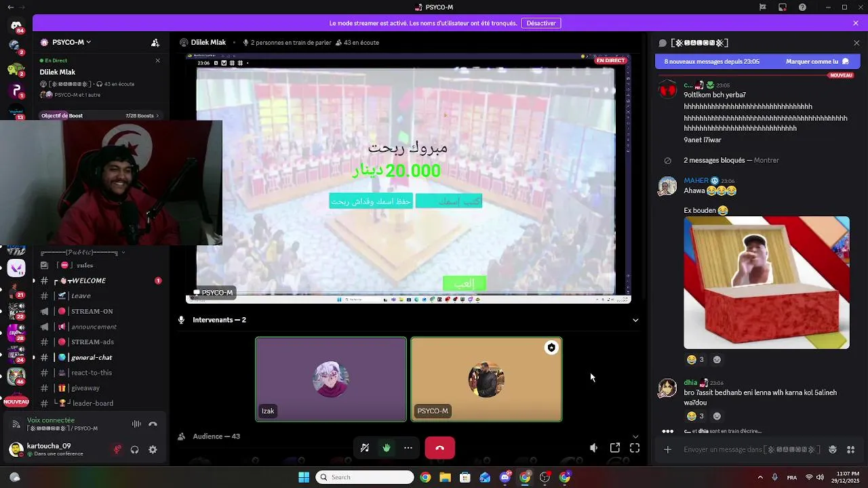This screenshot has width=868, height=488.
Task: Open attachment plus button in chat
Action: click(668, 449)
